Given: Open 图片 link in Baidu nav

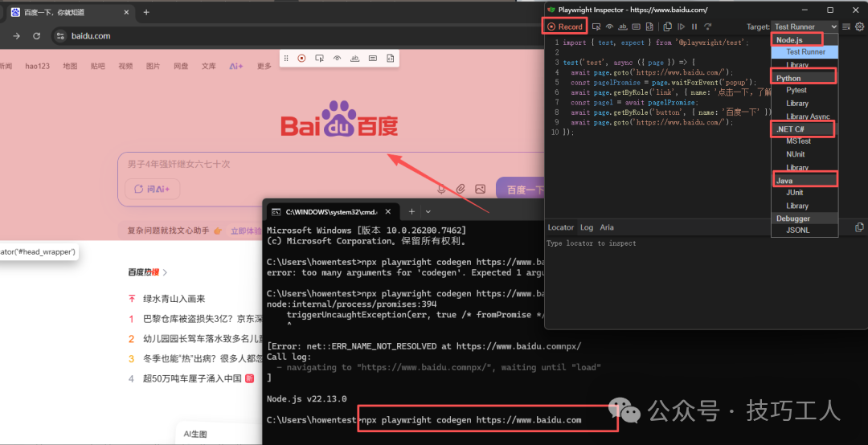Looking at the screenshot, I should (x=154, y=66).
